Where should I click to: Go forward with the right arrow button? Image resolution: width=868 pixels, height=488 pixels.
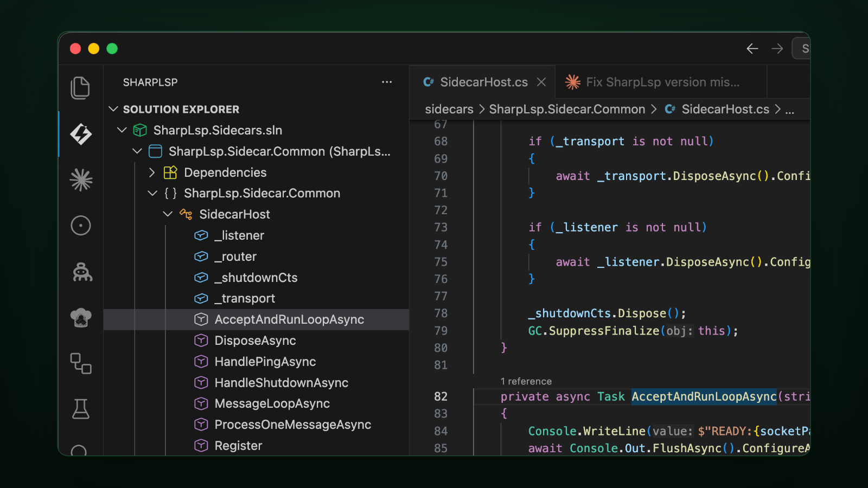[x=777, y=49]
